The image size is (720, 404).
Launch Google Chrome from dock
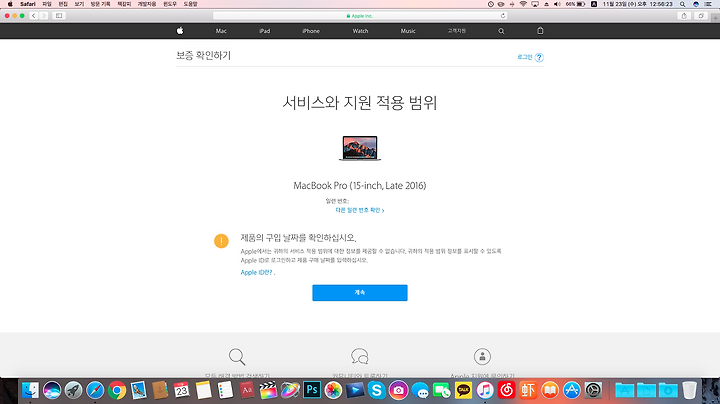[117, 391]
